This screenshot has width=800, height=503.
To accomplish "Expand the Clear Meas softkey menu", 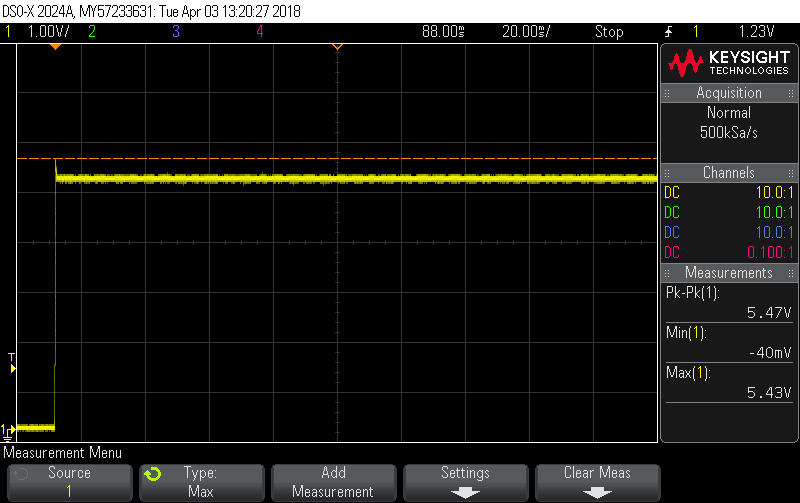I will coord(597,482).
